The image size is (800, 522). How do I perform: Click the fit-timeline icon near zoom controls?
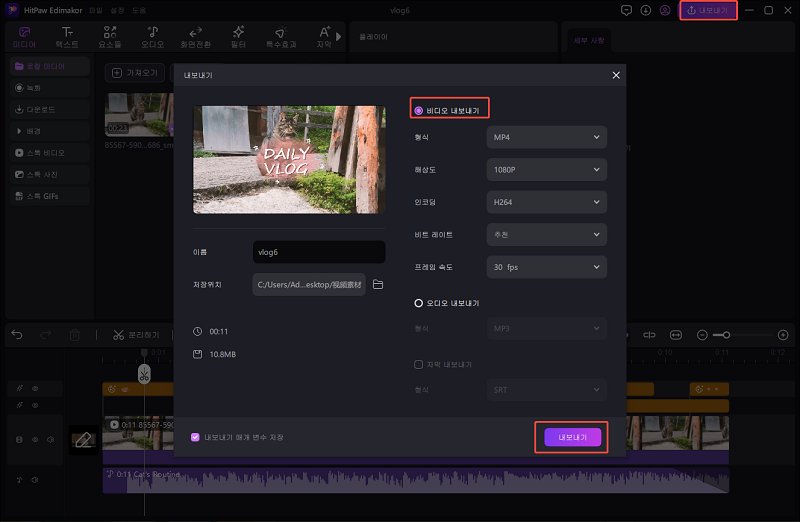pyautogui.click(x=676, y=335)
